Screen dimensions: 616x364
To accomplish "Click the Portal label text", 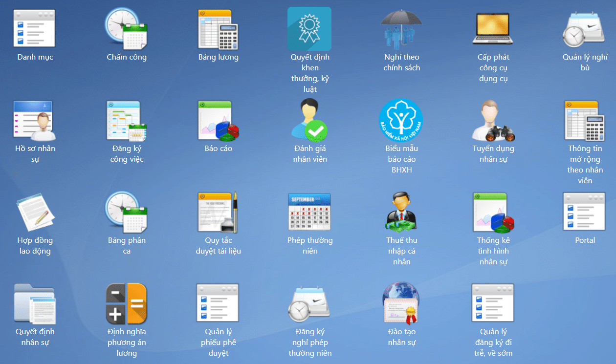I will coord(585,240).
